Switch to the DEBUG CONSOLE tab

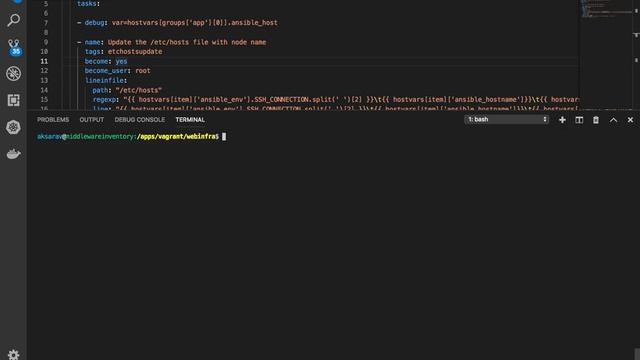point(140,120)
